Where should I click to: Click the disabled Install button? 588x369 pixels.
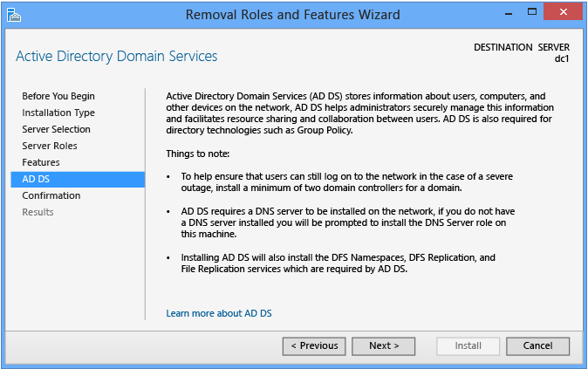coord(468,345)
